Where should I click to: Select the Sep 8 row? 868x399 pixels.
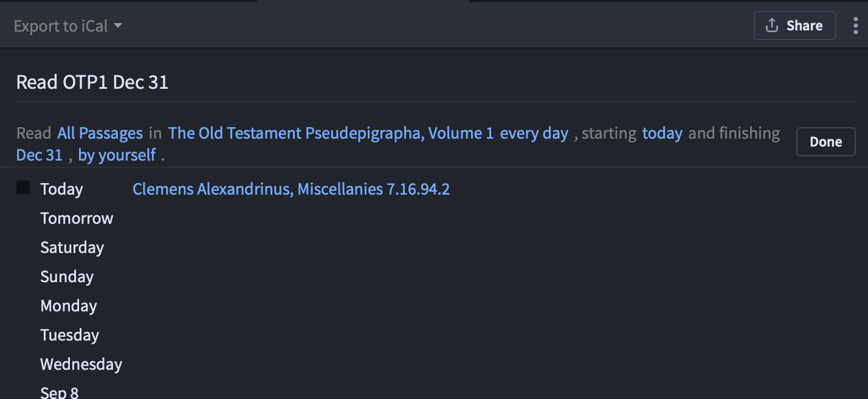point(59,392)
